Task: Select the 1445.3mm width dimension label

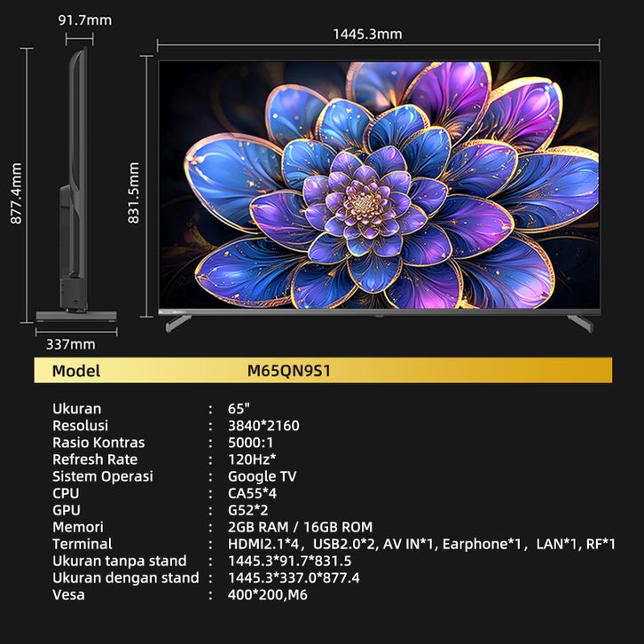Action: (367, 34)
